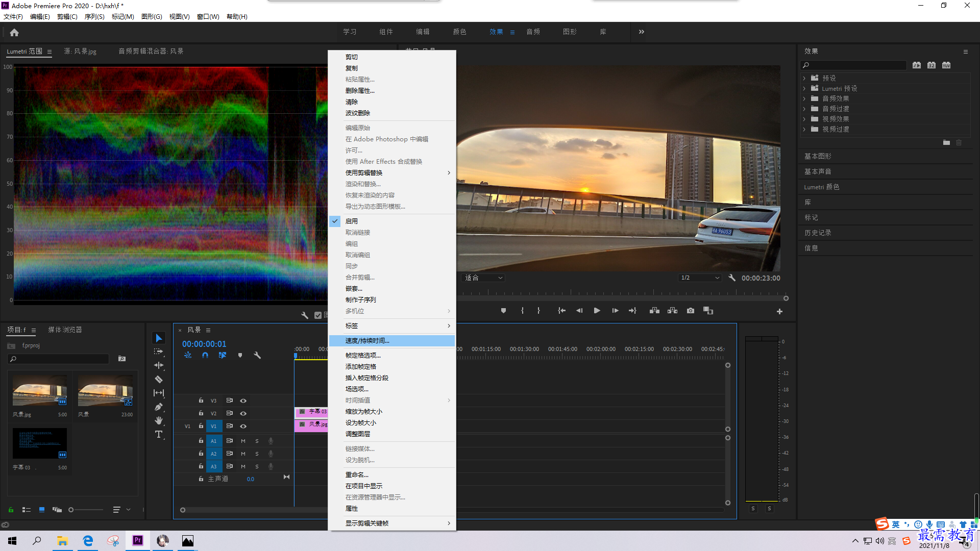Create new custom bin in Effects panel
The image size is (980, 551).
point(946,143)
